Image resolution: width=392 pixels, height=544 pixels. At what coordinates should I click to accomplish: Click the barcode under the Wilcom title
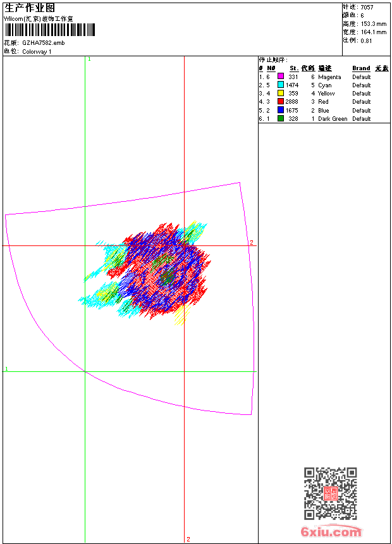point(49,30)
